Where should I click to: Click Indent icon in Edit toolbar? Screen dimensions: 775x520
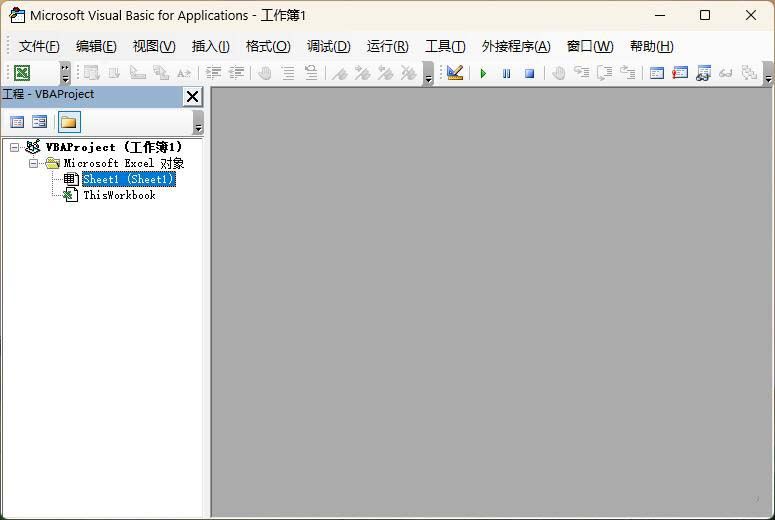click(x=213, y=73)
